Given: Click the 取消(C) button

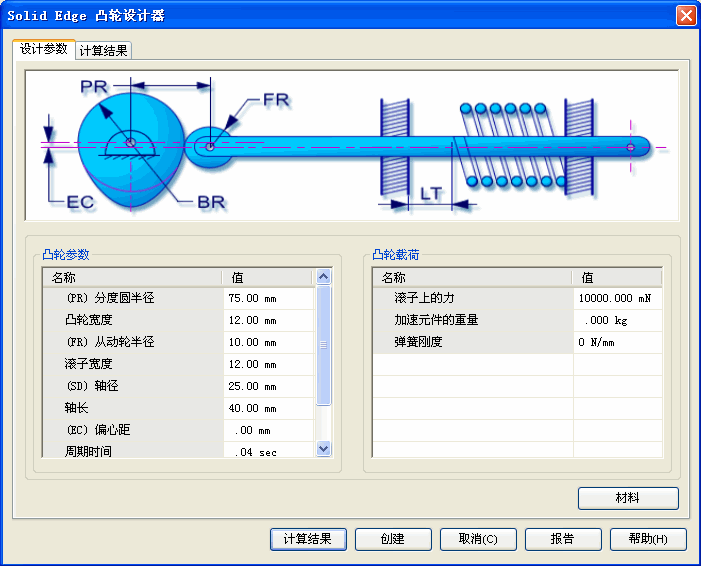Looking at the screenshot, I should [478, 539].
